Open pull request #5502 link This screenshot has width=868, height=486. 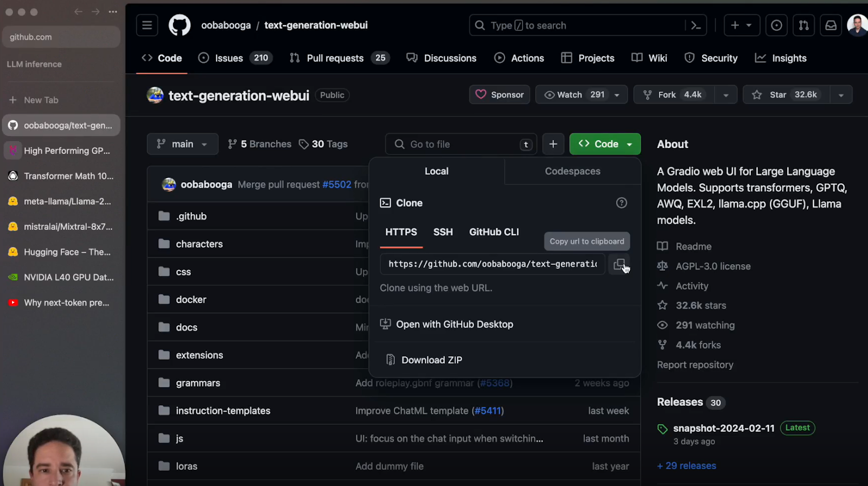pos(336,184)
